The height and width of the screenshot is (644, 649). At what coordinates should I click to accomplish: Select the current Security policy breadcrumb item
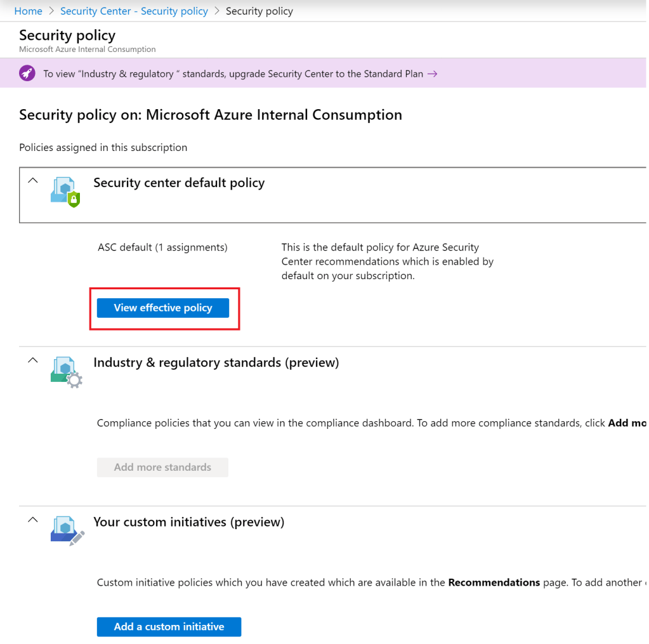259,11
